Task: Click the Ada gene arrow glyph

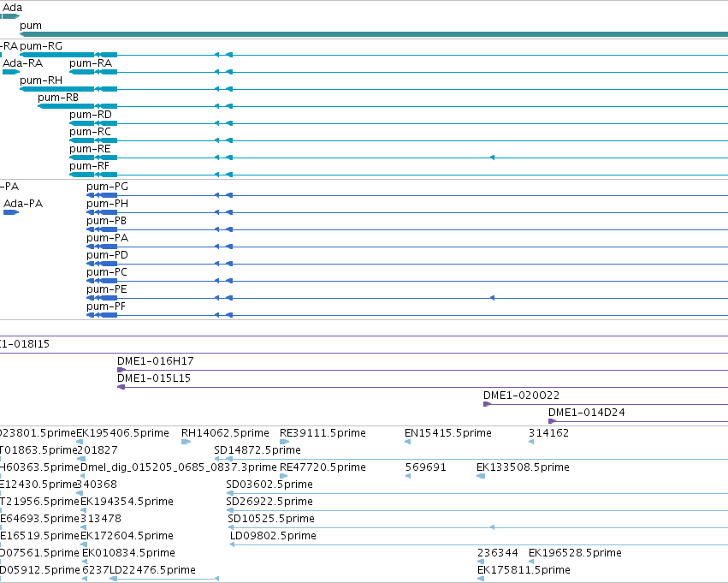Action: 9,16
